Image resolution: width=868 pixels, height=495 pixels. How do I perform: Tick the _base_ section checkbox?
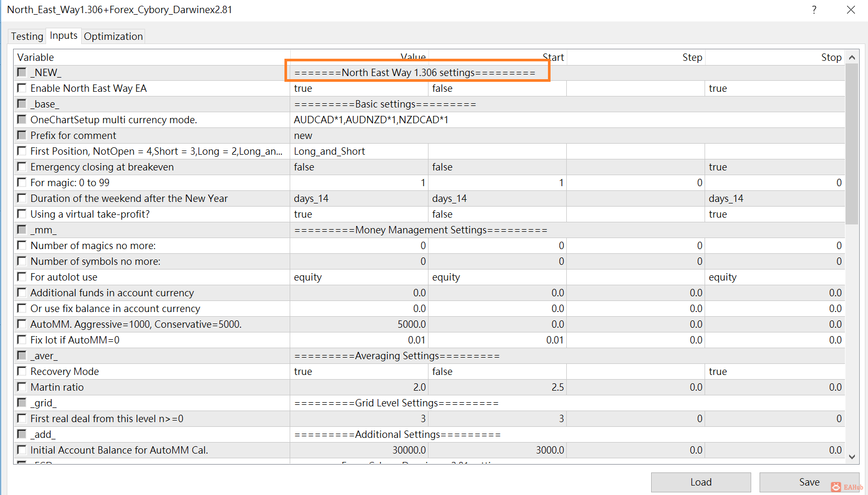[22, 104]
